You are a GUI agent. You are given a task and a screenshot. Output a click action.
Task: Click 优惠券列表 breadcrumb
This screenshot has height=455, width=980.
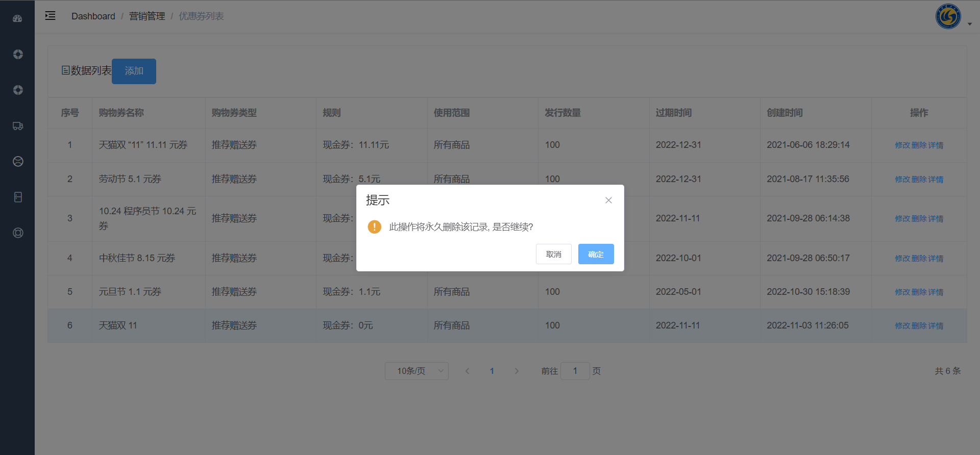pos(201,16)
